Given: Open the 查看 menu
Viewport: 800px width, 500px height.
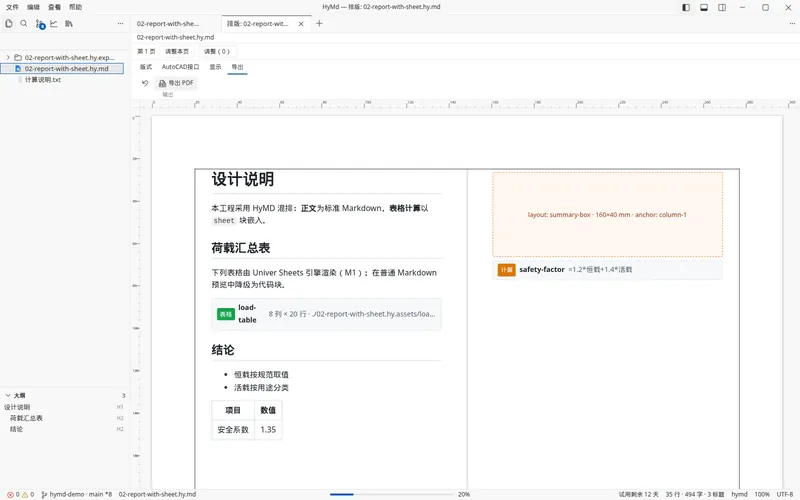Looking at the screenshot, I should [x=54, y=7].
